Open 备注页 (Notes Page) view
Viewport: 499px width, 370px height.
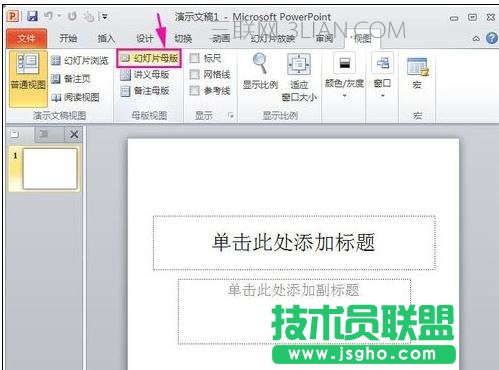(x=71, y=79)
